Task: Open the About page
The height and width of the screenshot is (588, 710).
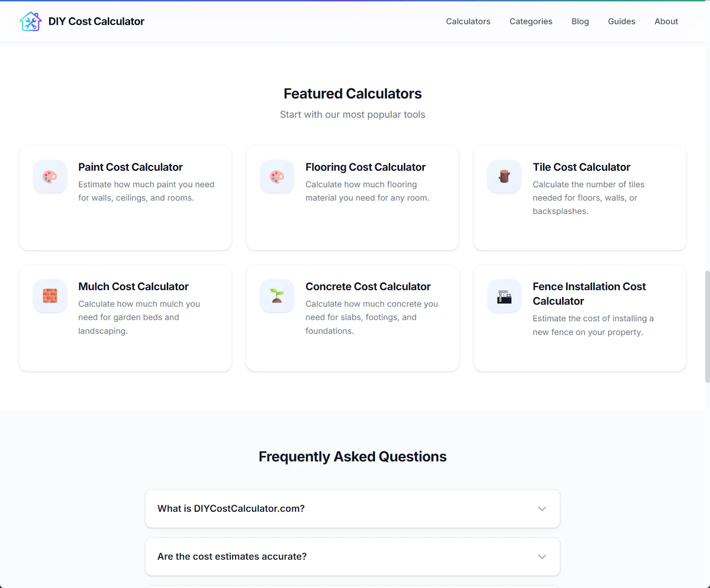Action: pyautogui.click(x=666, y=21)
